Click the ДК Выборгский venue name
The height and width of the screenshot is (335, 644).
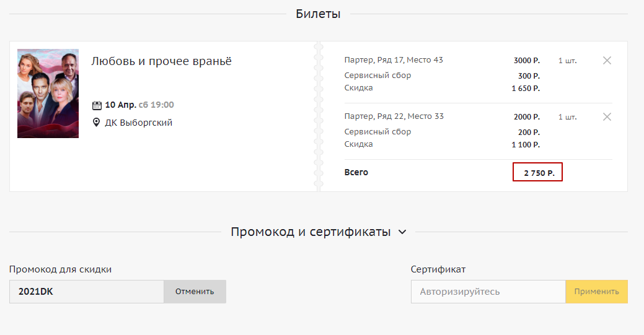tap(138, 123)
